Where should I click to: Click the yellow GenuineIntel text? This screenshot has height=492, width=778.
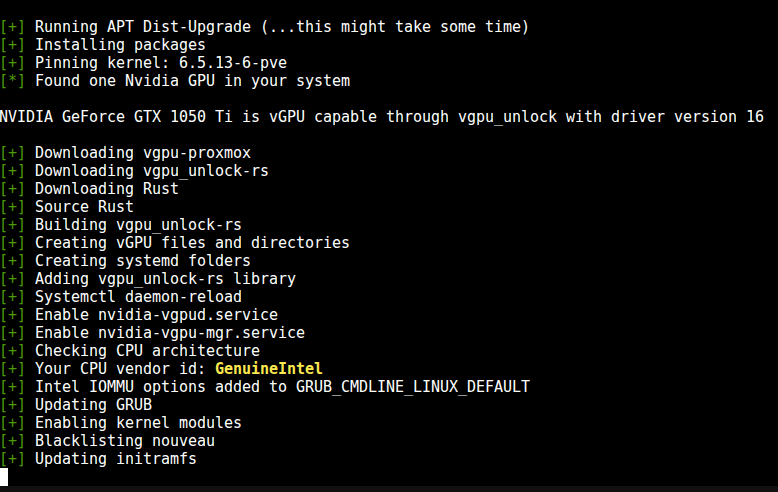[x=268, y=369]
